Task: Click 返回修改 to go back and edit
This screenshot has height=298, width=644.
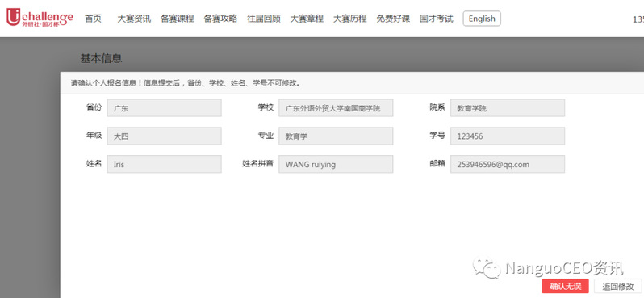Action: click(x=617, y=286)
